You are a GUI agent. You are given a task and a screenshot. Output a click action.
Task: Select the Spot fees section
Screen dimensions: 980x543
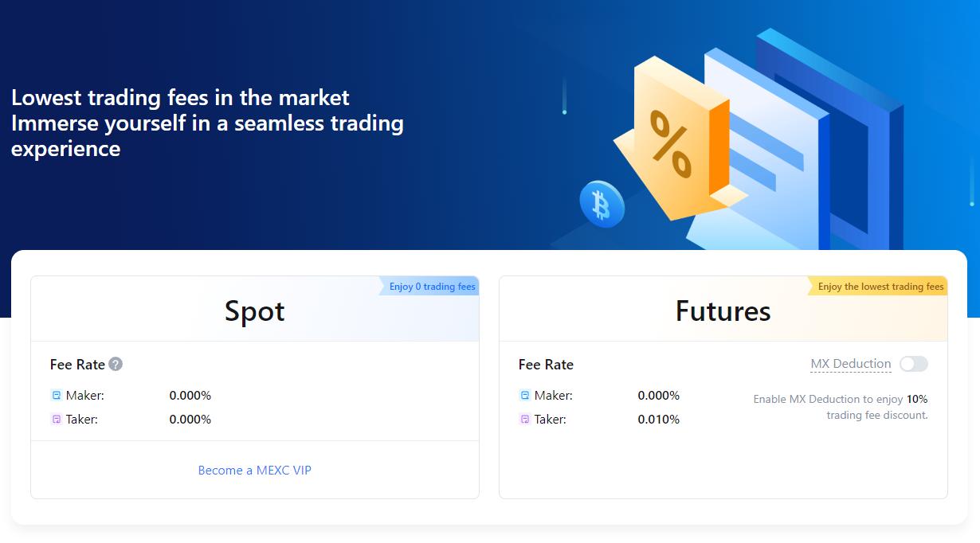coord(254,311)
